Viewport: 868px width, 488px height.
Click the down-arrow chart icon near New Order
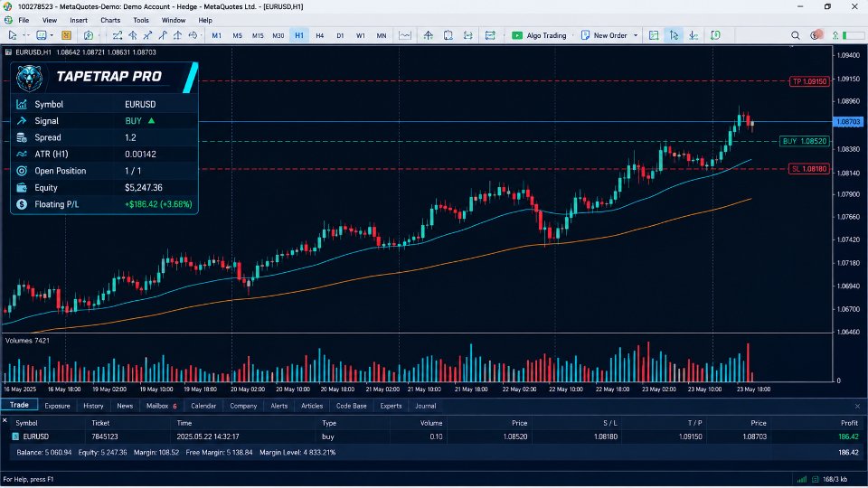(693, 35)
